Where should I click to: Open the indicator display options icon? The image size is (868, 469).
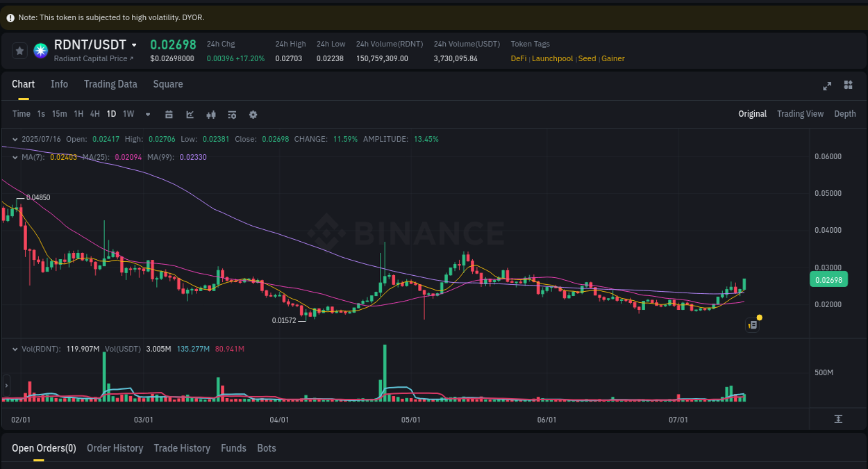pyautogui.click(x=232, y=114)
